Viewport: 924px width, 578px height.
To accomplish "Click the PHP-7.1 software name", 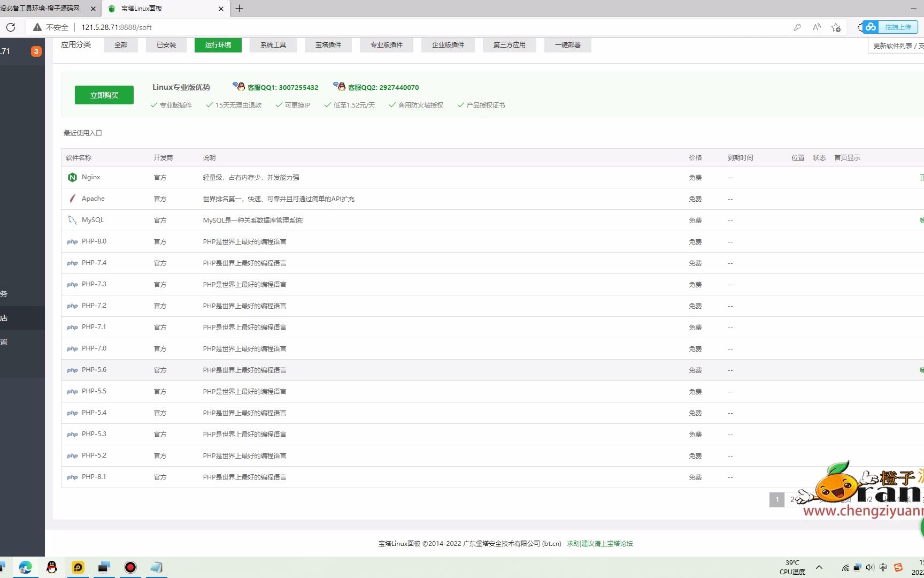I will pos(94,327).
